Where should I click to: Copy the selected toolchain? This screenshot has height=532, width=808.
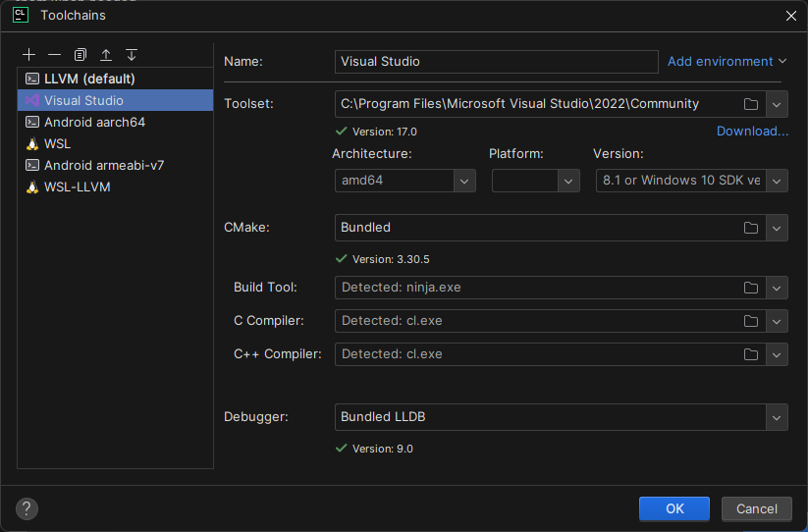81,55
